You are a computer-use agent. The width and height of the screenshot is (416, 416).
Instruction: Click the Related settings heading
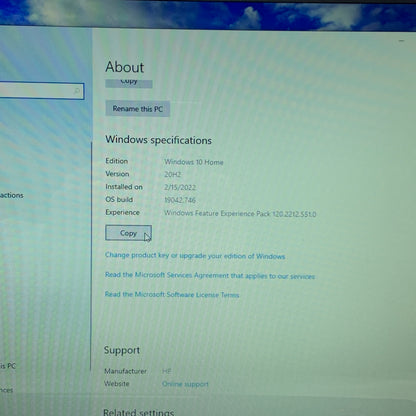pyautogui.click(x=138, y=412)
